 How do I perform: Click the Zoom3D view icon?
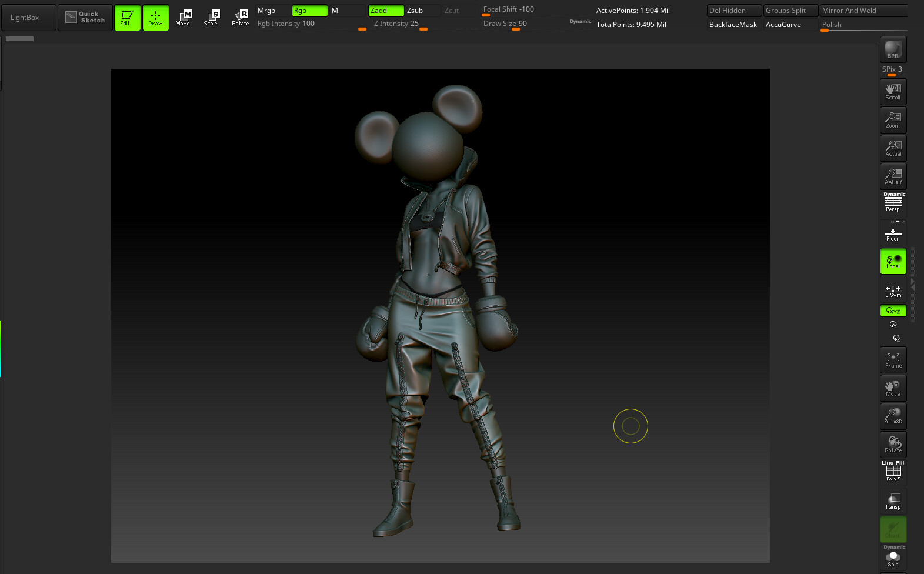[x=893, y=416]
